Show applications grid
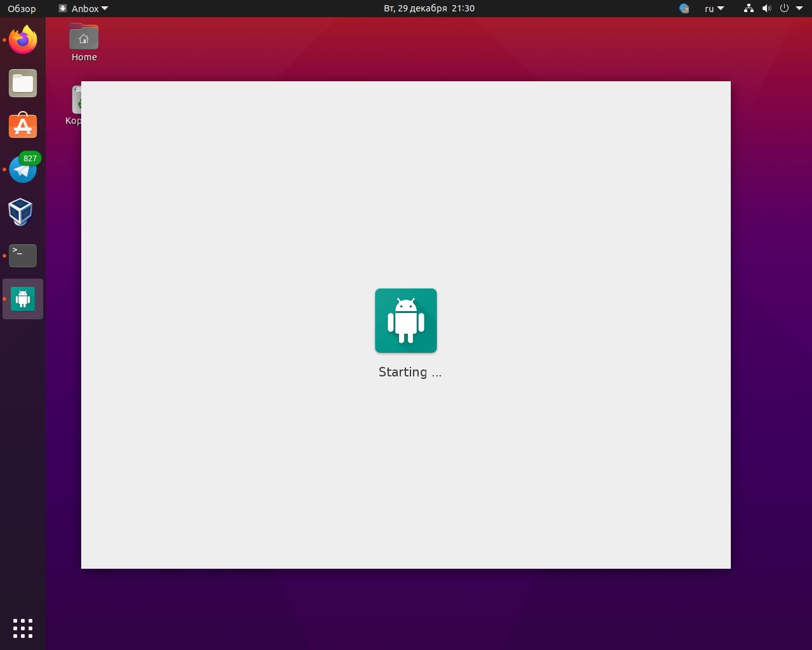 [x=23, y=628]
